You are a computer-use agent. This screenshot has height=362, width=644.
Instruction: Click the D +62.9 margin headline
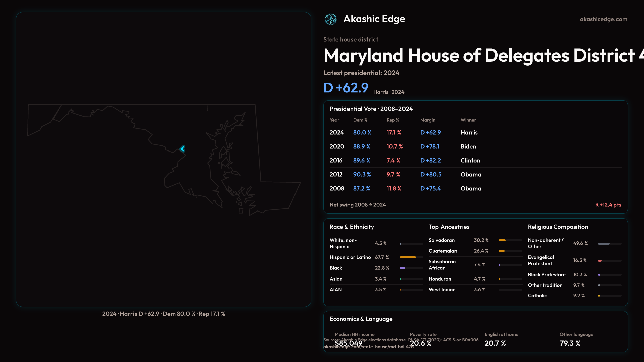click(346, 88)
